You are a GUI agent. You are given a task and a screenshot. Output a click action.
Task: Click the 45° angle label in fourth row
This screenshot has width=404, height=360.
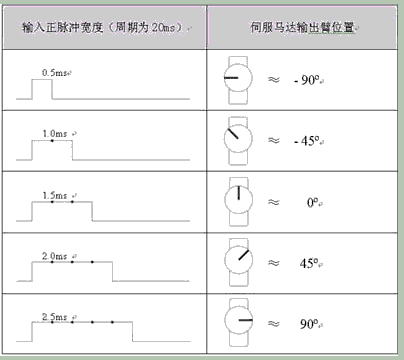(x=309, y=263)
